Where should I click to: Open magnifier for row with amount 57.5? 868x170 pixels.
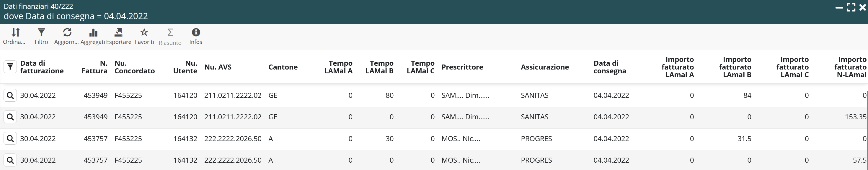(10, 160)
